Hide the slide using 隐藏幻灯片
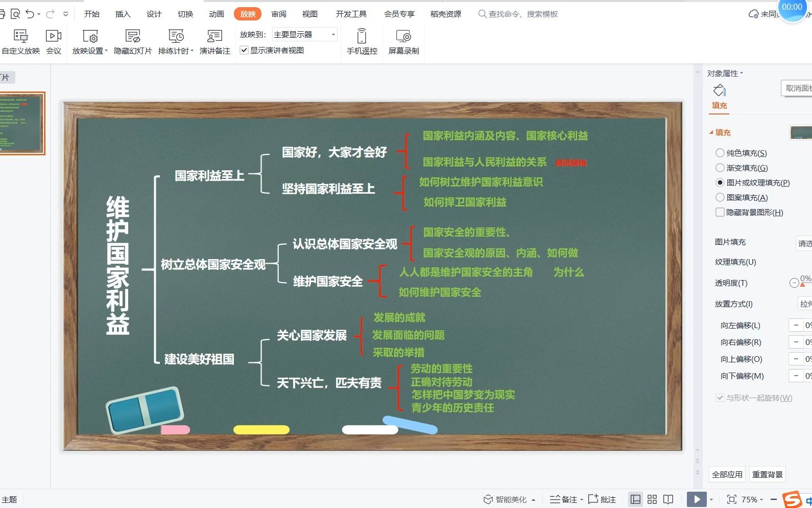This screenshot has width=812, height=508. pyautogui.click(x=133, y=42)
